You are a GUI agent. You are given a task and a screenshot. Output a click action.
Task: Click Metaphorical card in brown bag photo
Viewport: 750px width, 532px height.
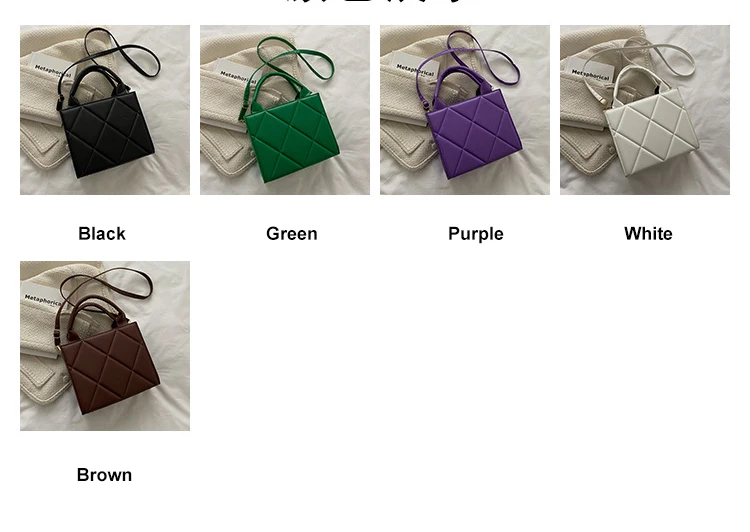42,299
